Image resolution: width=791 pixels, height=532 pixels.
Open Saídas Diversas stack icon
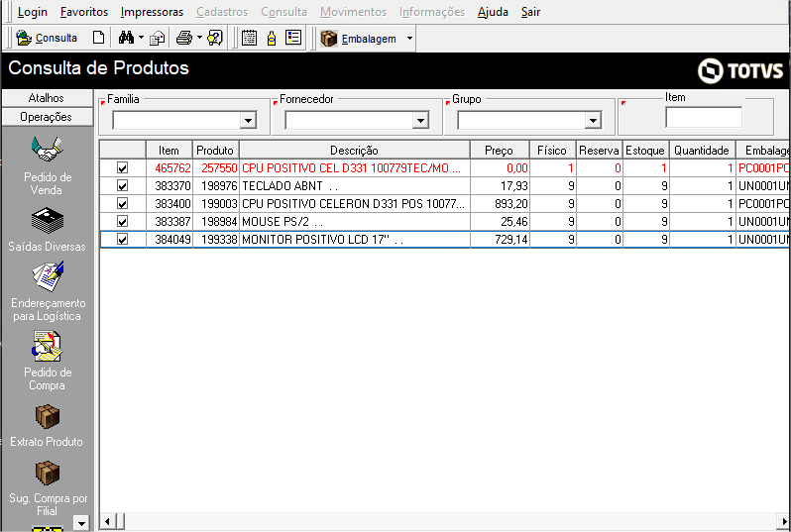tap(47, 220)
